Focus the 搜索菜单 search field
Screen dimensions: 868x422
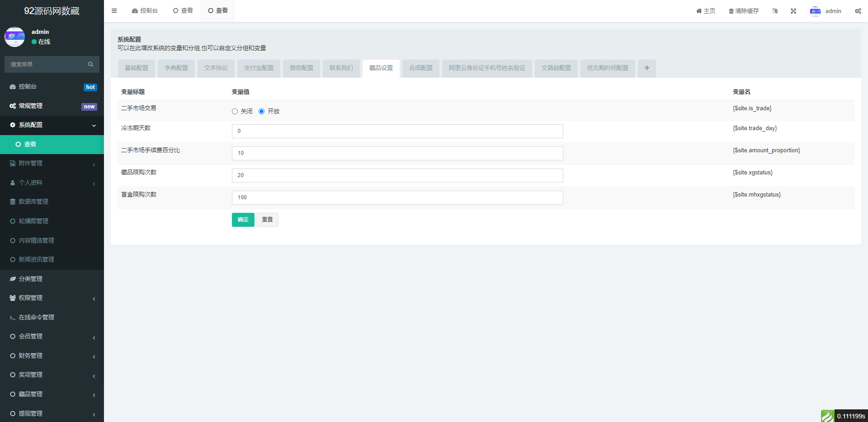pyautogui.click(x=52, y=65)
